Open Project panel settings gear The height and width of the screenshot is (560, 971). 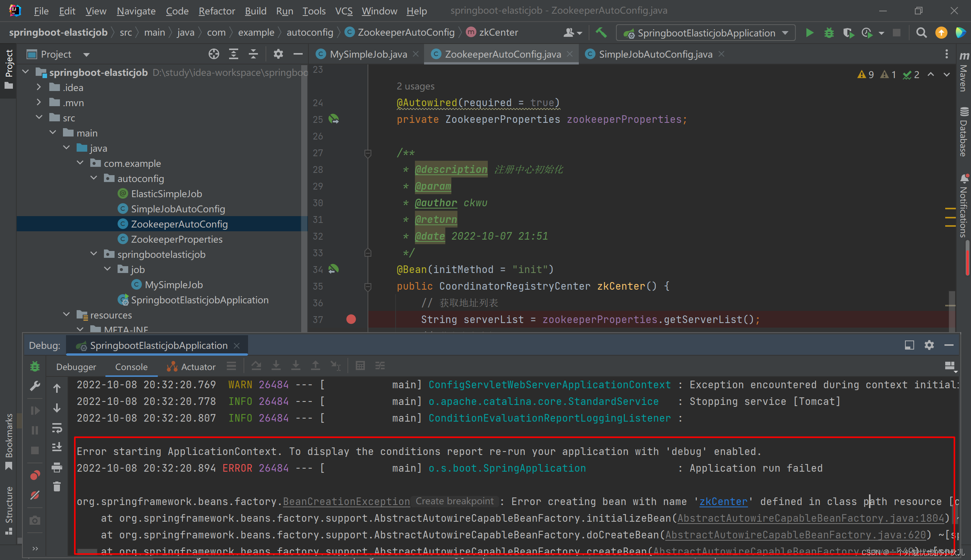(x=278, y=54)
